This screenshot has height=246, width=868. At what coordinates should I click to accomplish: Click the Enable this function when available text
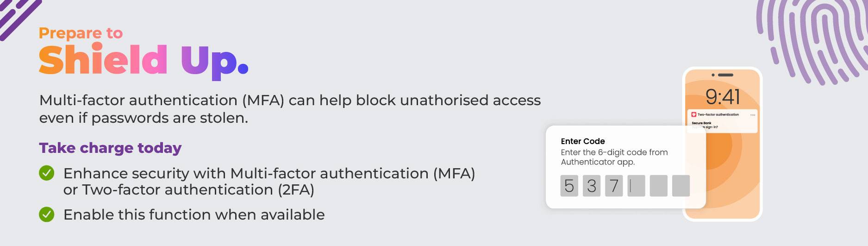pos(194,214)
